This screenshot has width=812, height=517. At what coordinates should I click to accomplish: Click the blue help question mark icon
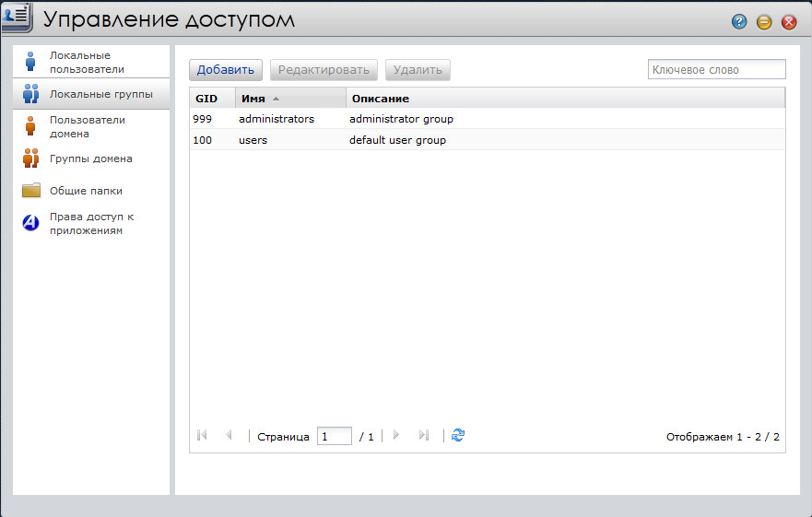pyautogui.click(x=739, y=22)
